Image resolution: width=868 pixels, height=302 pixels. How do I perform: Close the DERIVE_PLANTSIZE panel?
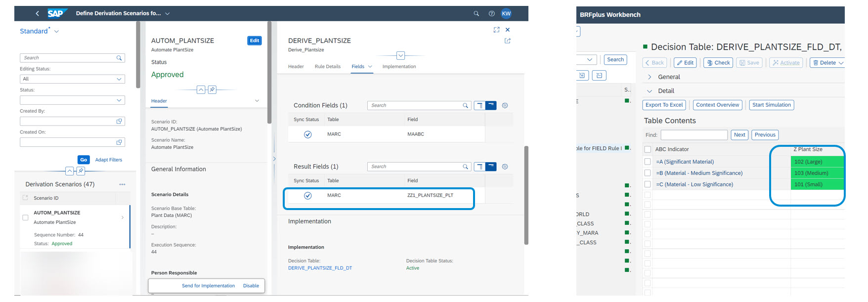(508, 30)
